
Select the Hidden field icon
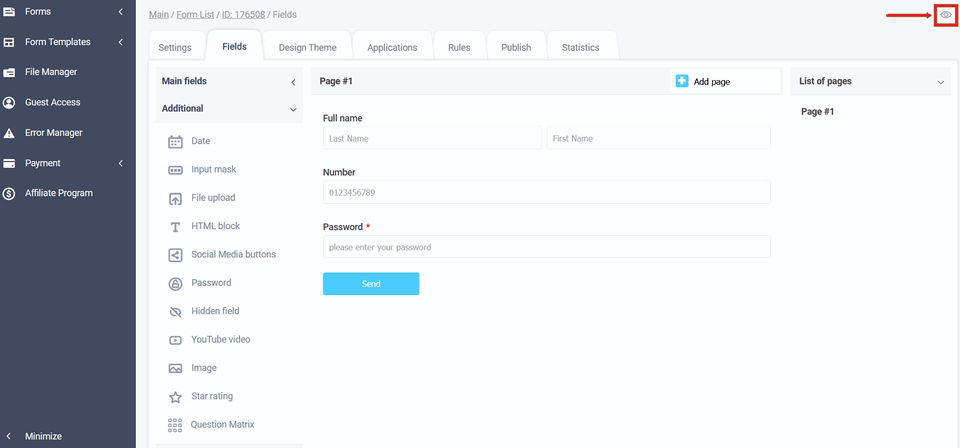pyautogui.click(x=176, y=312)
